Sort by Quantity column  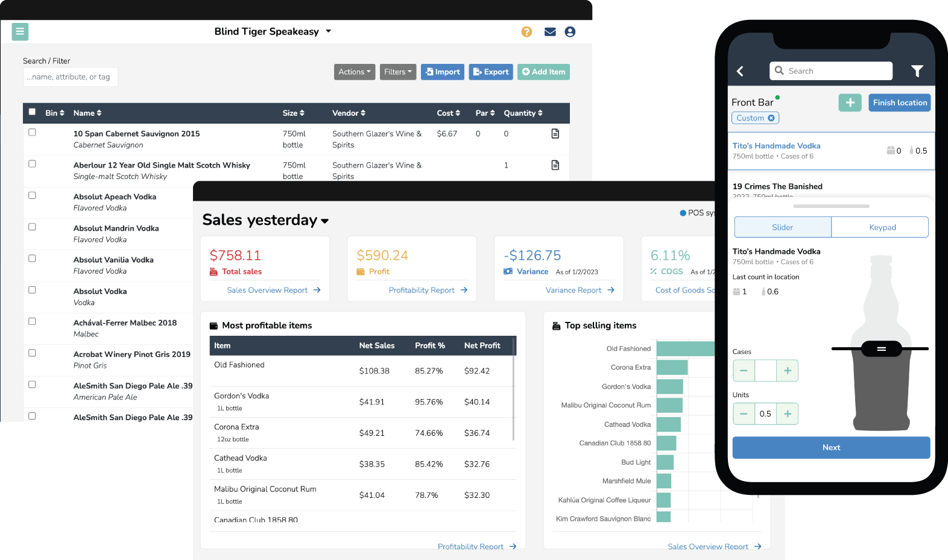(523, 113)
